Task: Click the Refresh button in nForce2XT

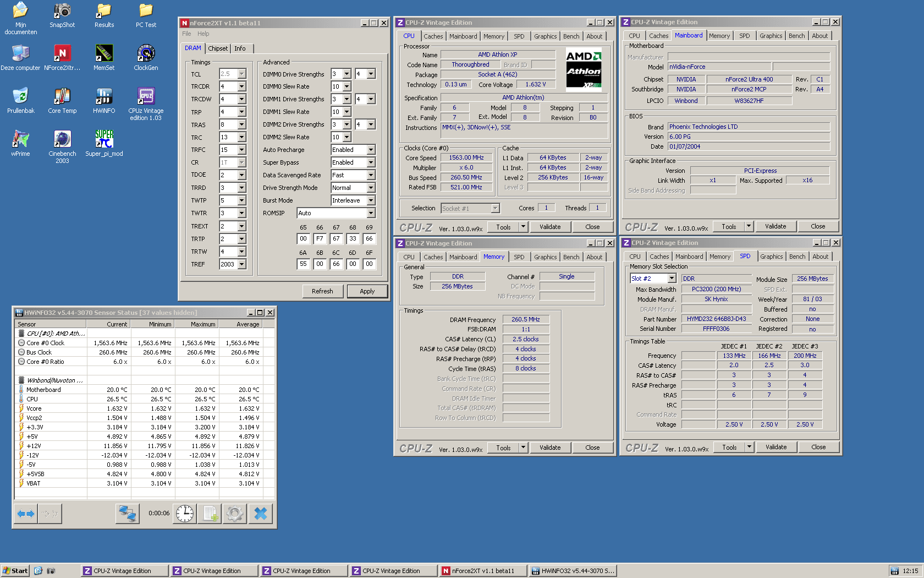Action: [322, 291]
